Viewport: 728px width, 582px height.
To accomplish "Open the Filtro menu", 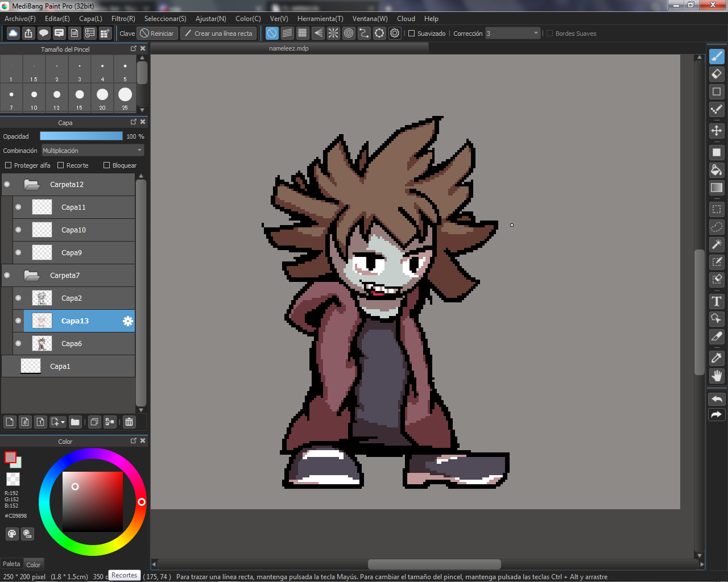I will tap(123, 19).
